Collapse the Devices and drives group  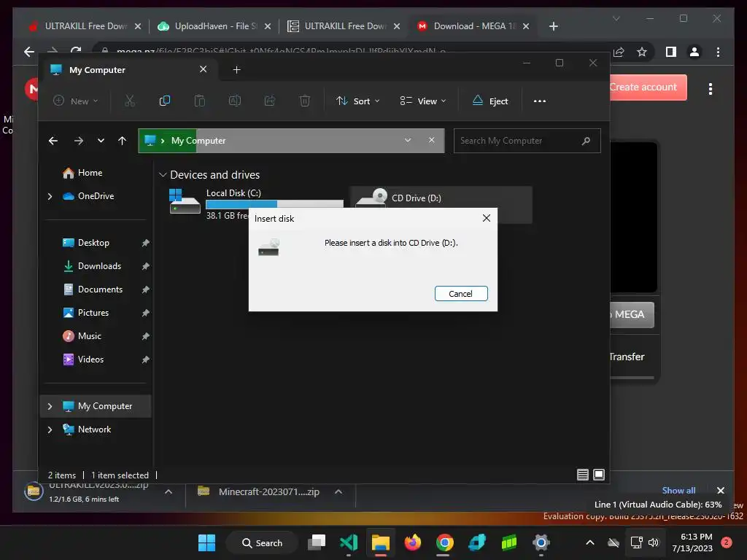click(163, 175)
